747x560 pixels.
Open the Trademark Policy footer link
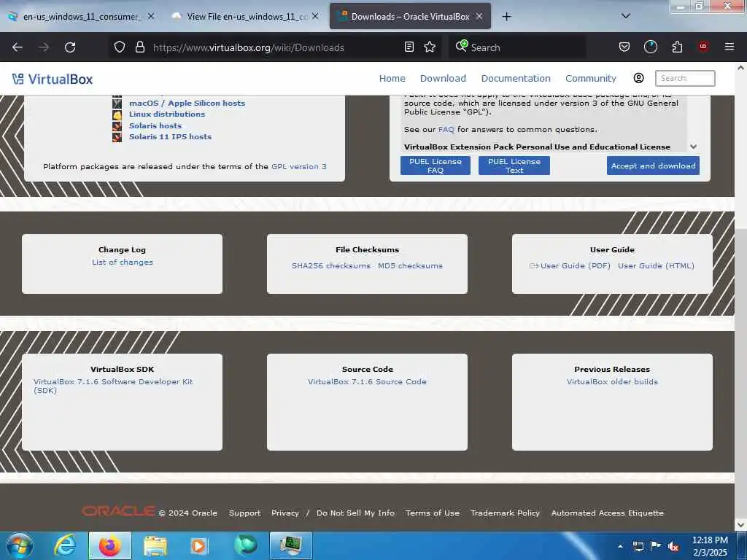point(505,513)
